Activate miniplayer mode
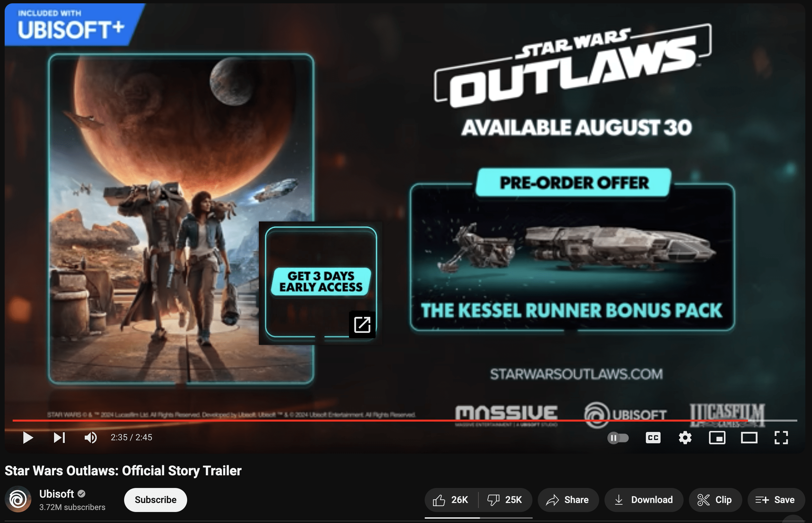The height and width of the screenshot is (523, 812). [x=717, y=438]
